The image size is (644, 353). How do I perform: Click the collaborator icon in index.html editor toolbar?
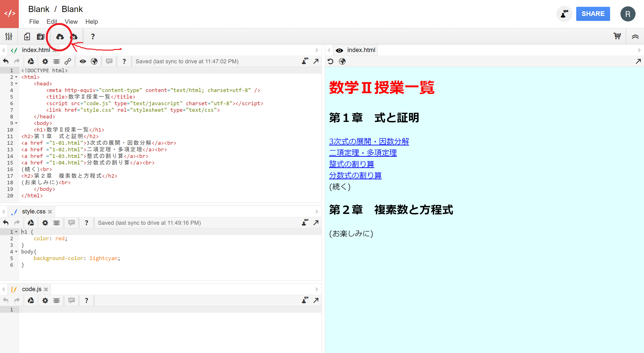point(305,61)
